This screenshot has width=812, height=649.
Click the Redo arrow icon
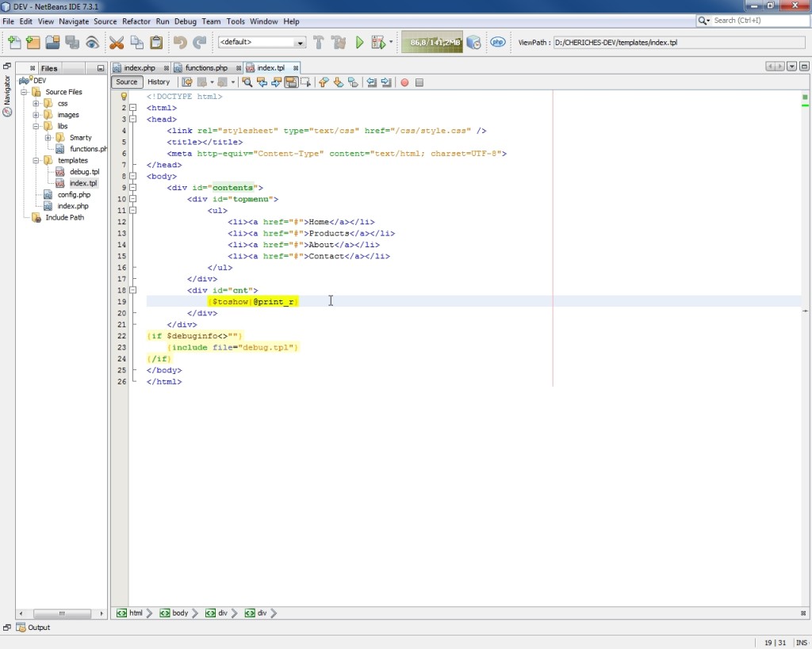199,43
